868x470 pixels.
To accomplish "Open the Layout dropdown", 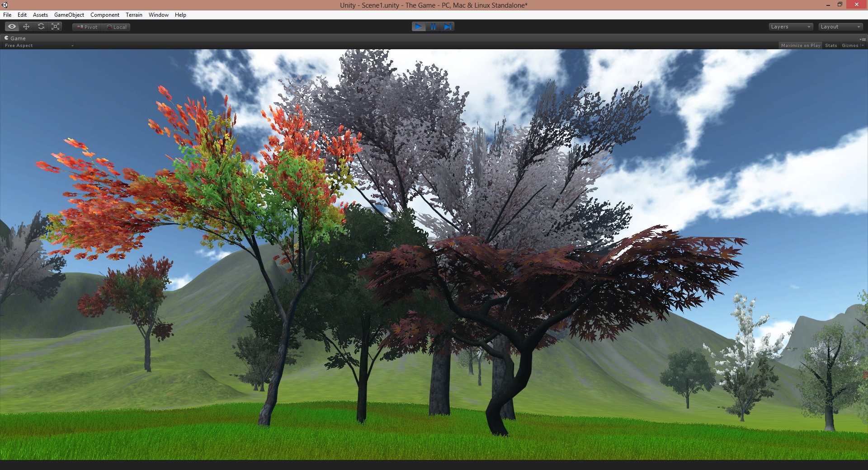I will point(840,27).
